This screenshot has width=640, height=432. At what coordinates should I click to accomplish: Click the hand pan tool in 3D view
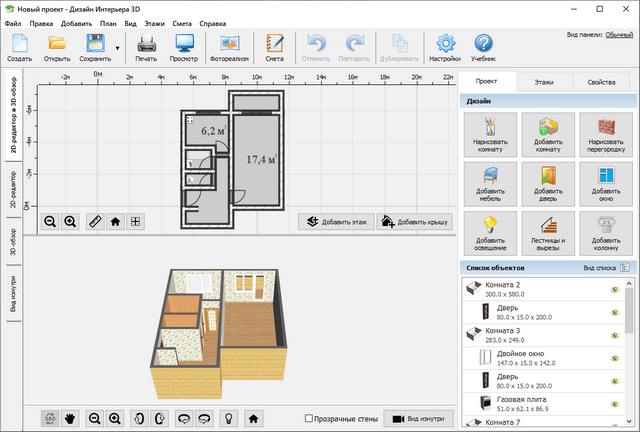coord(71,418)
